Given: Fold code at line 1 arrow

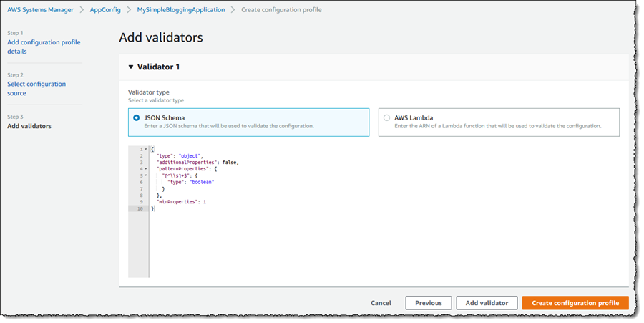Looking at the screenshot, I should [145, 149].
